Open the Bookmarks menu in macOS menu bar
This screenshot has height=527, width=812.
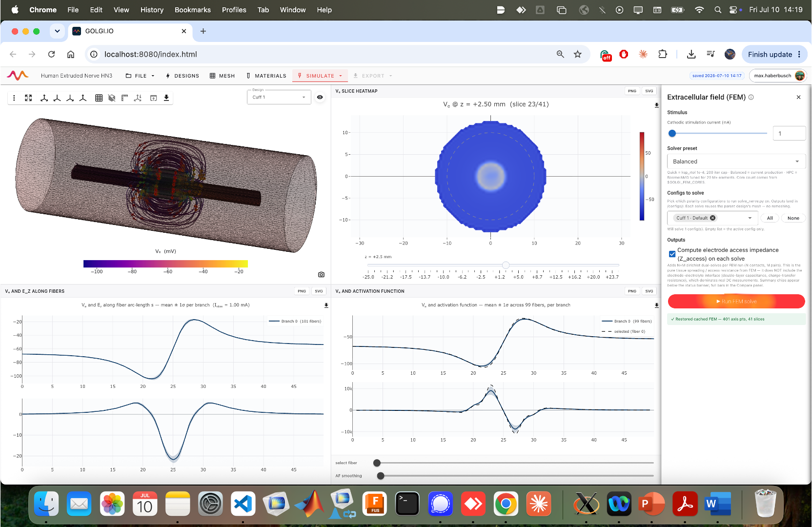tap(193, 10)
